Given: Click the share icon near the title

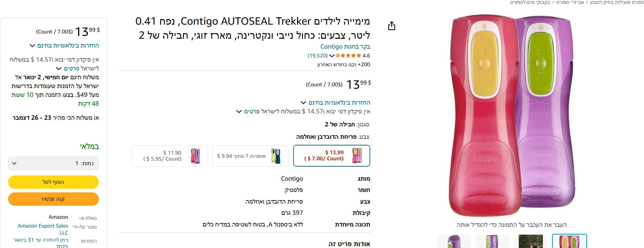Looking at the screenshot, I should tap(392, 26).
